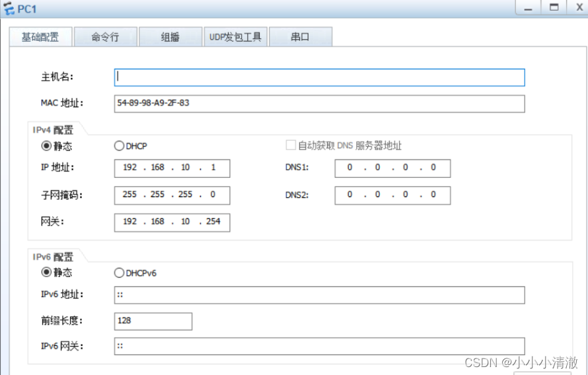Image resolution: width=588 pixels, height=375 pixels.
Task: Click the 网关 field 192.168.10.254
Action: pyautogui.click(x=172, y=222)
